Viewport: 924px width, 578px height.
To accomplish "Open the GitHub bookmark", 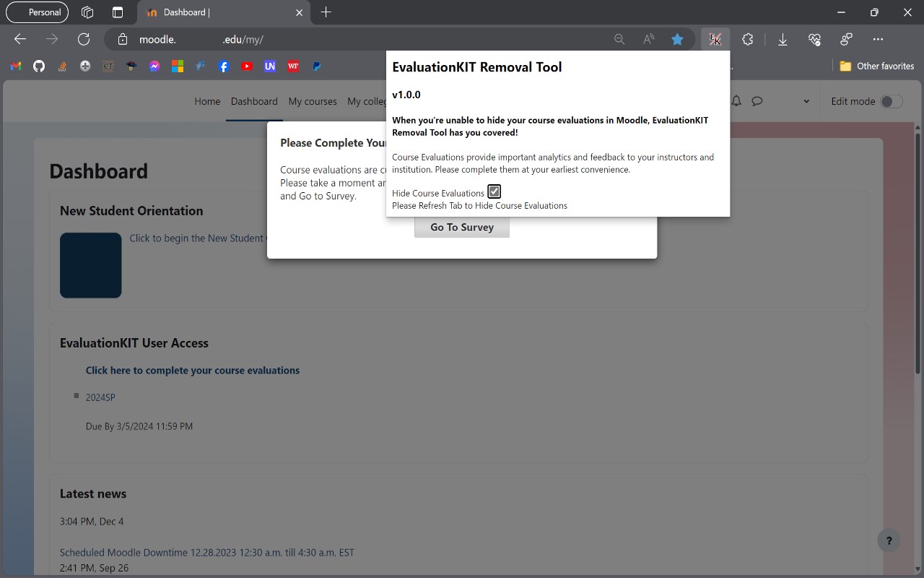I will pyautogui.click(x=39, y=66).
